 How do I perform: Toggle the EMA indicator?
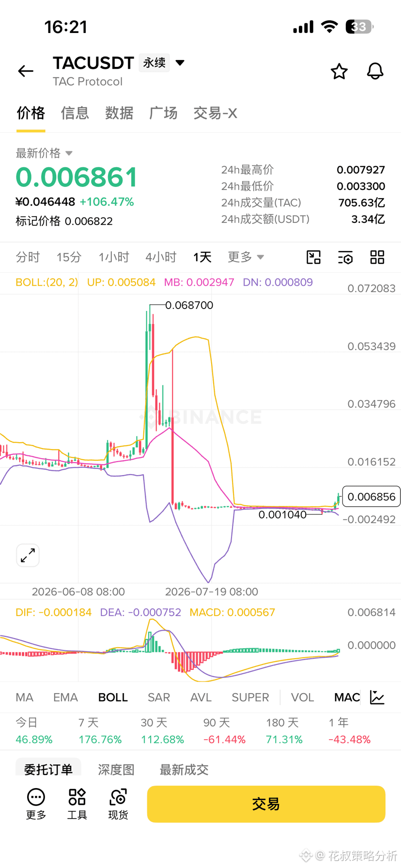coord(65,697)
